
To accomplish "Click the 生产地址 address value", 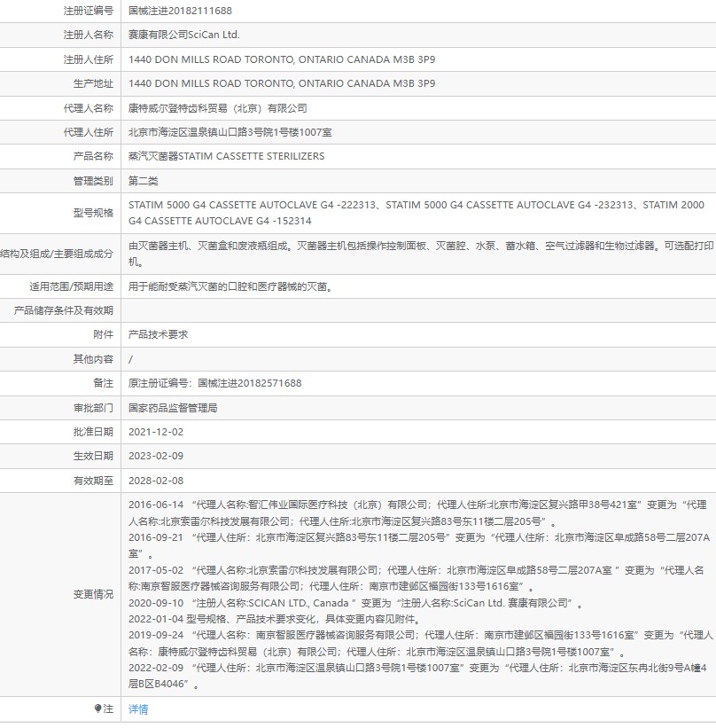I will 282,83.
